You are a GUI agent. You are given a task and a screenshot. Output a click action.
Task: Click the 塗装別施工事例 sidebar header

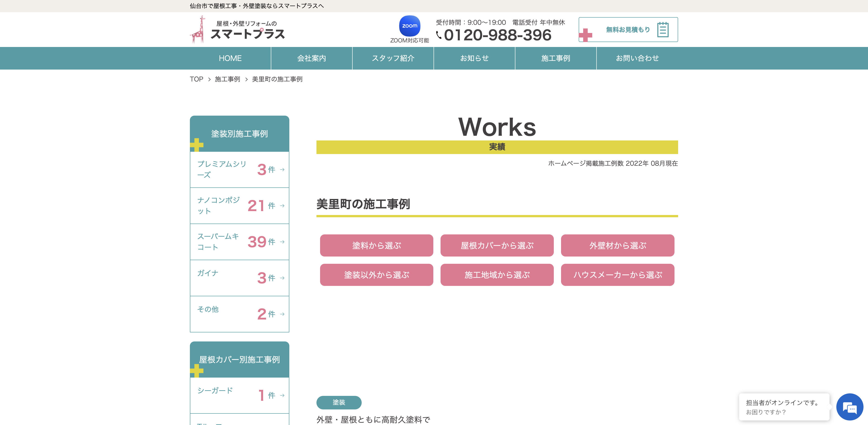[240, 134]
